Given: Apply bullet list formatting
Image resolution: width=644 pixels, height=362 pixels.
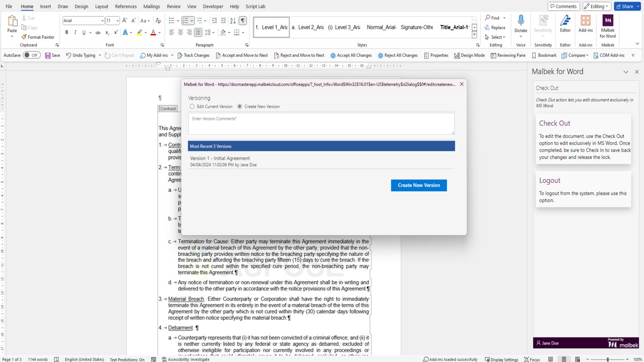Looking at the screenshot, I should [172, 21].
